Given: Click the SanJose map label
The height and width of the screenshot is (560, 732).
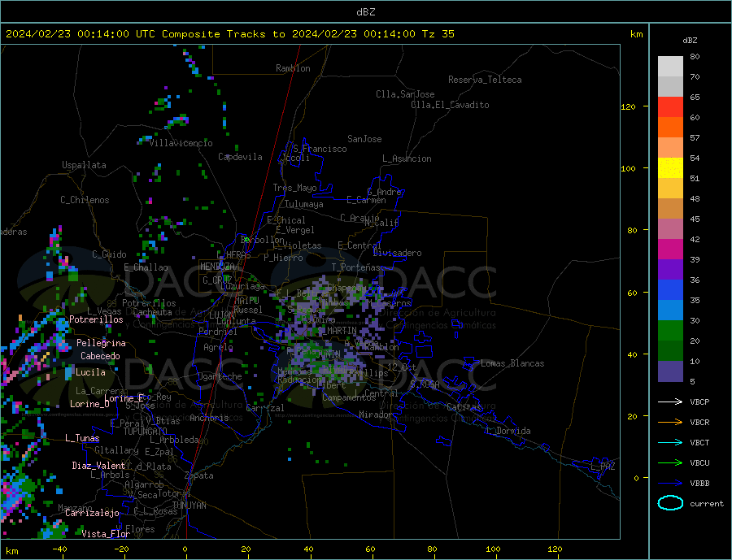Looking at the screenshot, I should coord(364,139).
